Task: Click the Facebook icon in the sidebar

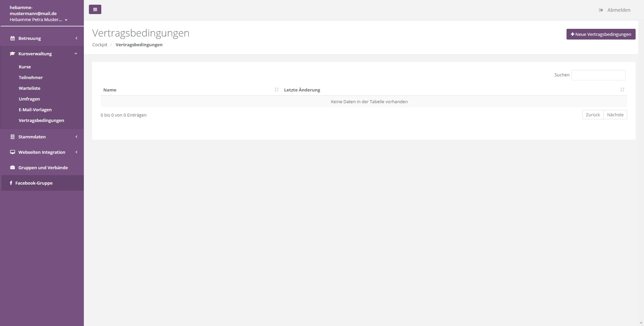Action: click(x=11, y=183)
